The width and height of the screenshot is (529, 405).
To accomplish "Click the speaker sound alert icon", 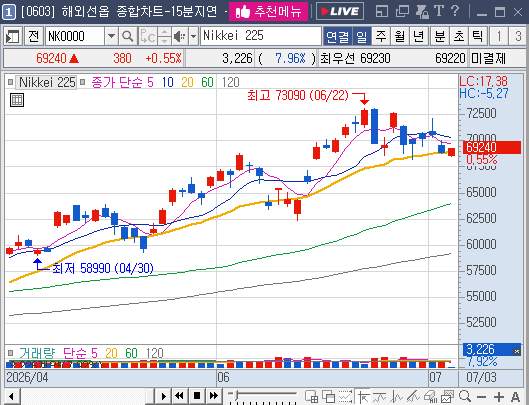I will click(180, 36).
